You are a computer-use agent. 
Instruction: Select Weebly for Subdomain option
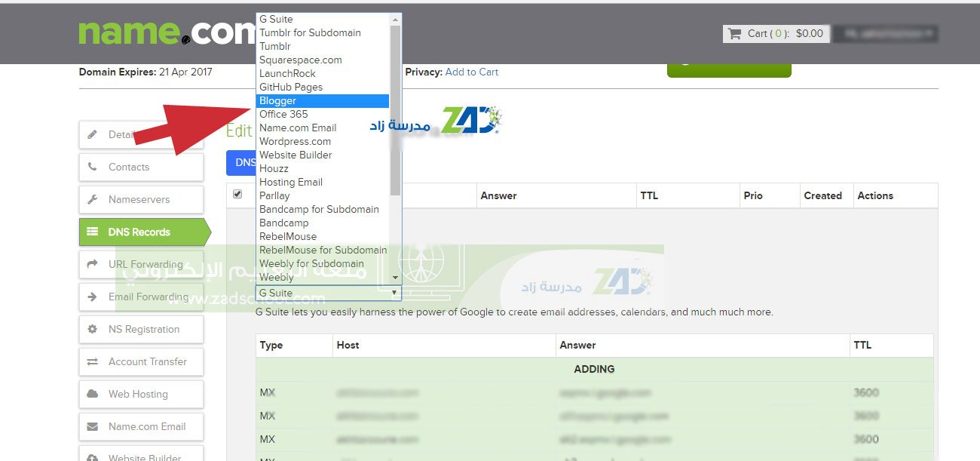[x=323, y=263]
